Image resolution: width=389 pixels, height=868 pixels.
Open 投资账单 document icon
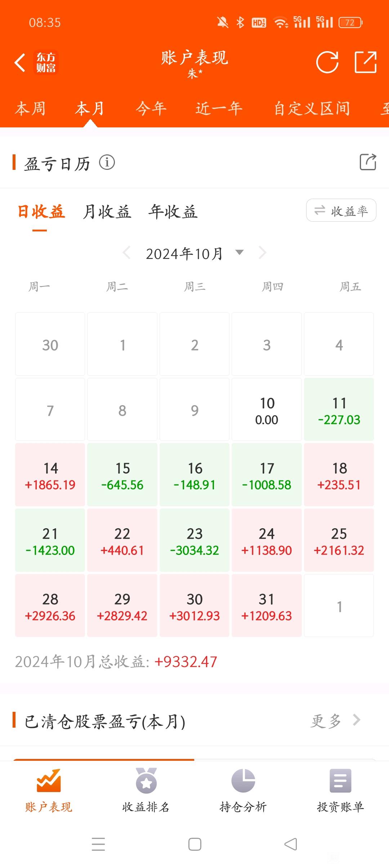pos(340,781)
